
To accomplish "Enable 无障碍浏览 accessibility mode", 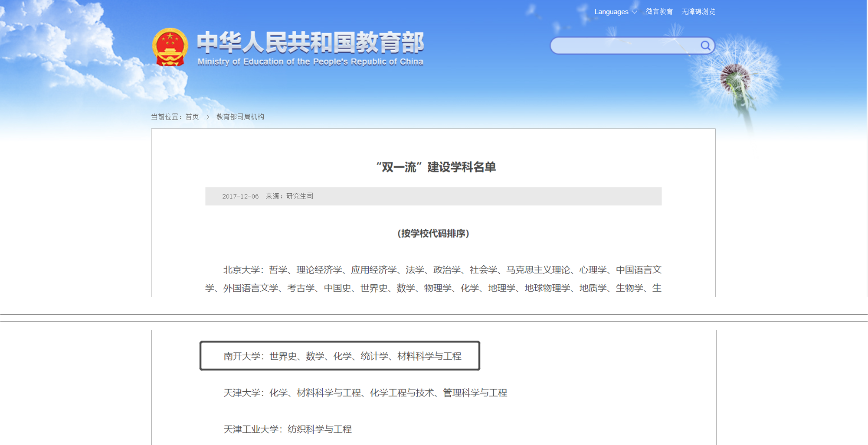I will (x=698, y=12).
